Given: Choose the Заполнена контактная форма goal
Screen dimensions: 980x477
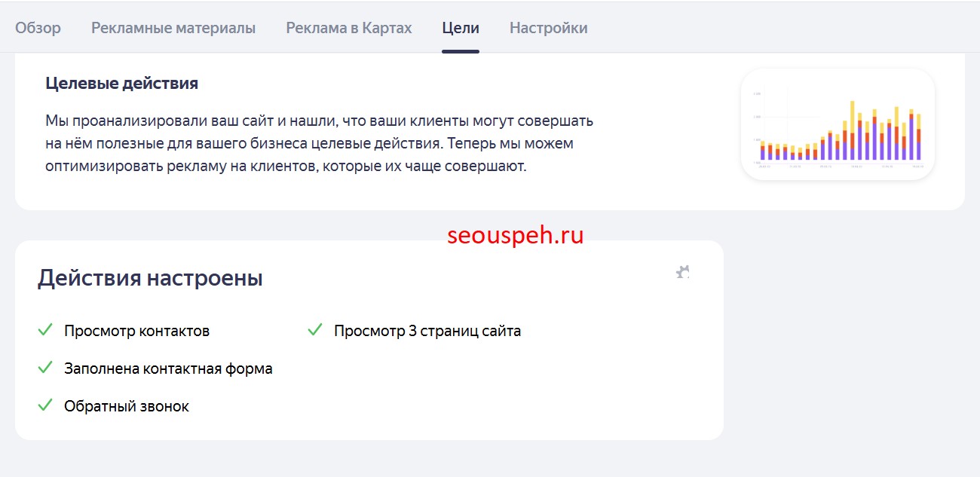Looking at the screenshot, I should pyautogui.click(x=168, y=368).
